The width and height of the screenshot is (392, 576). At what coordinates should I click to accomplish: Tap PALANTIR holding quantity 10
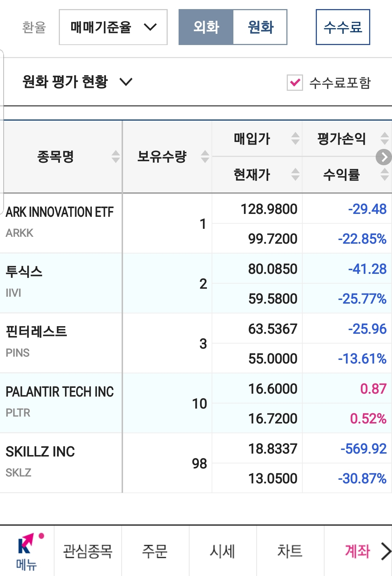click(x=199, y=404)
